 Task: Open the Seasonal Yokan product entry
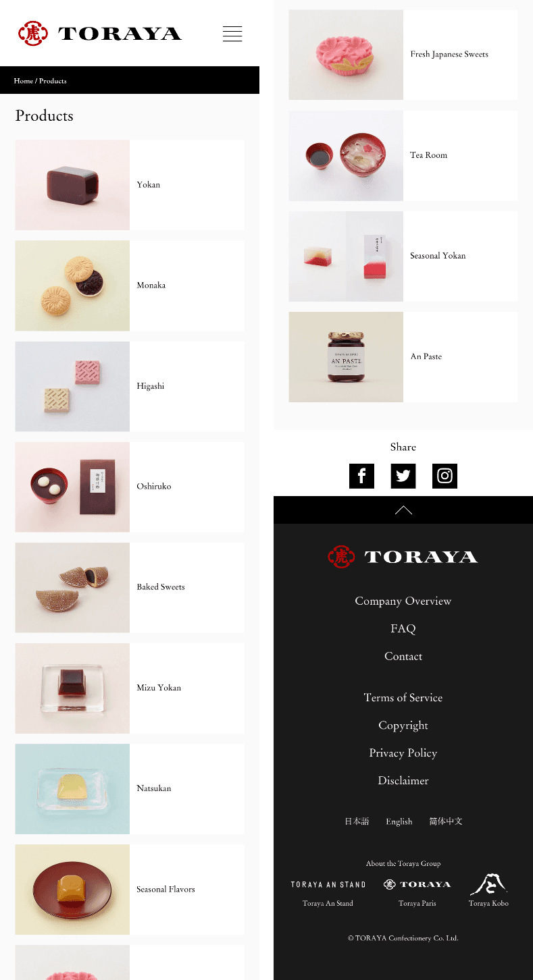point(403,256)
